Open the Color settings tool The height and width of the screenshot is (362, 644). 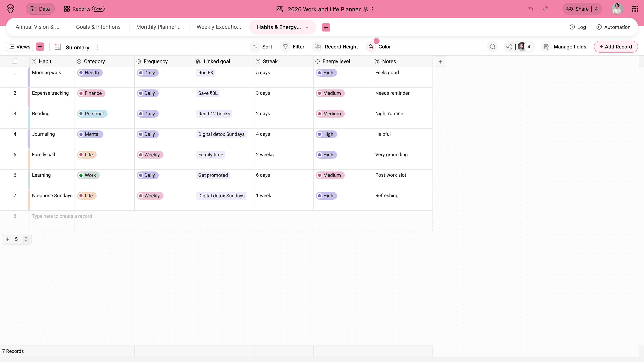click(x=380, y=47)
